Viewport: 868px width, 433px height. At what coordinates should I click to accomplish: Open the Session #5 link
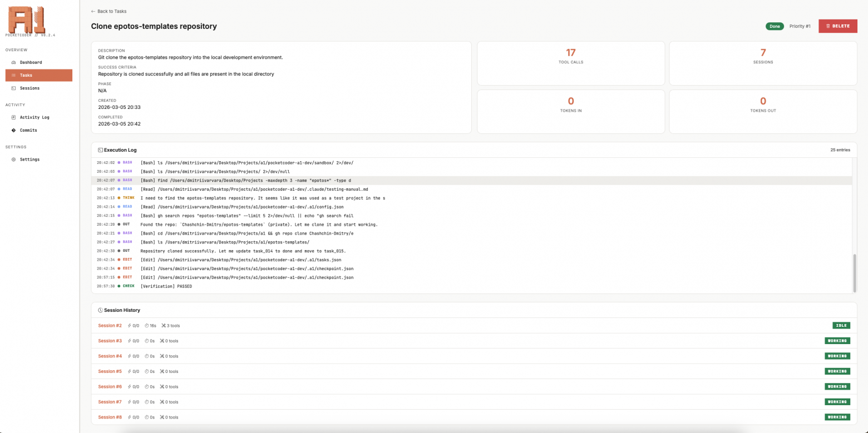[x=110, y=371]
